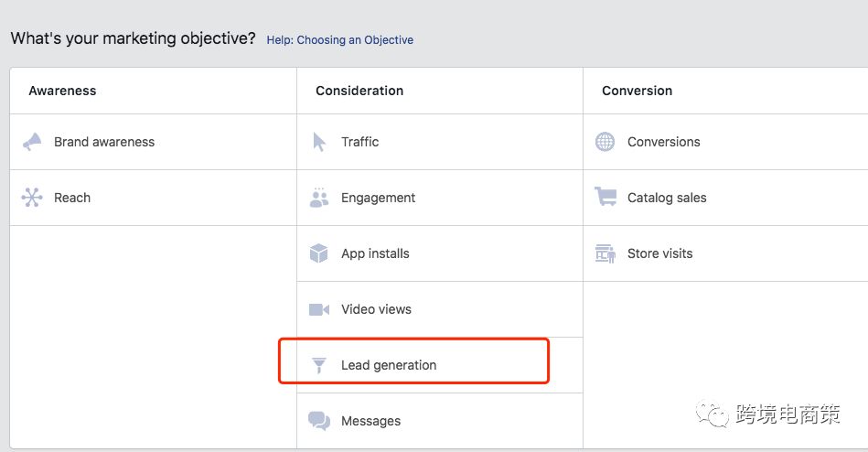Image resolution: width=868 pixels, height=452 pixels.
Task: Click the Store visits storefront icon
Action: [x=605, y=253]
